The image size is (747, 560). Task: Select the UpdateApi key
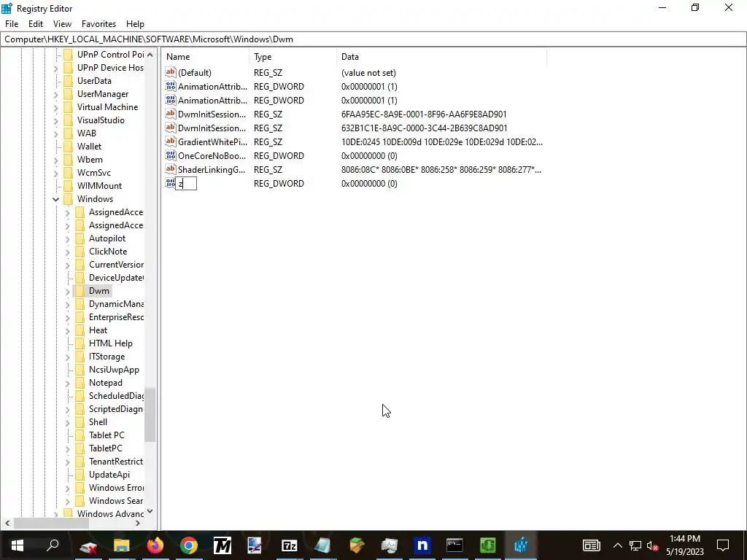tap(109, 474)
